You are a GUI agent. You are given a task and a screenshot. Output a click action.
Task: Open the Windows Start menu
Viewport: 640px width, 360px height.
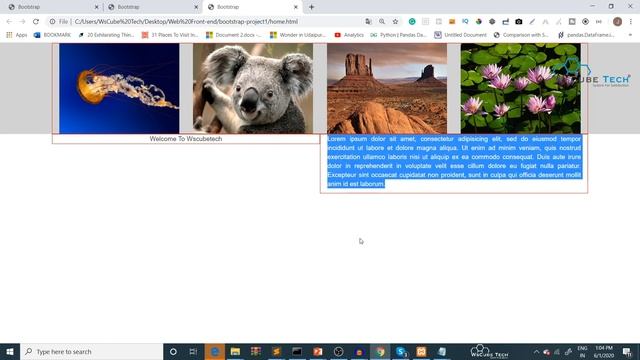point(10,351)
